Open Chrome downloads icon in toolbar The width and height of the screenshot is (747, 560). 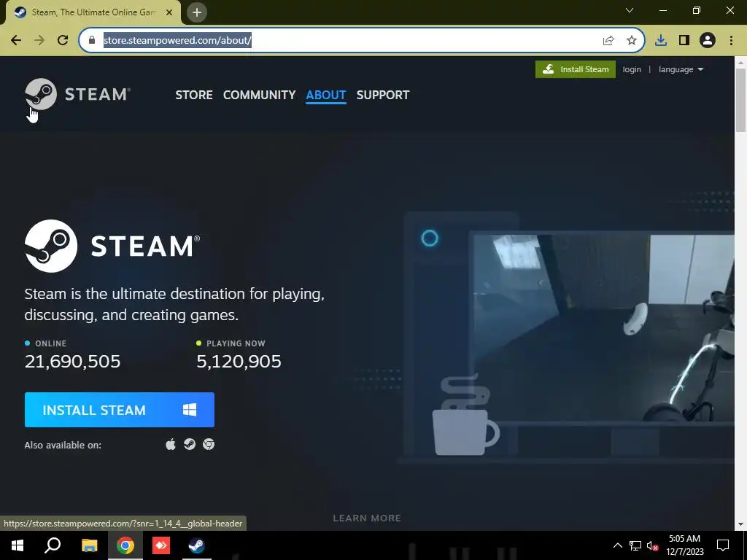(661, 41)
